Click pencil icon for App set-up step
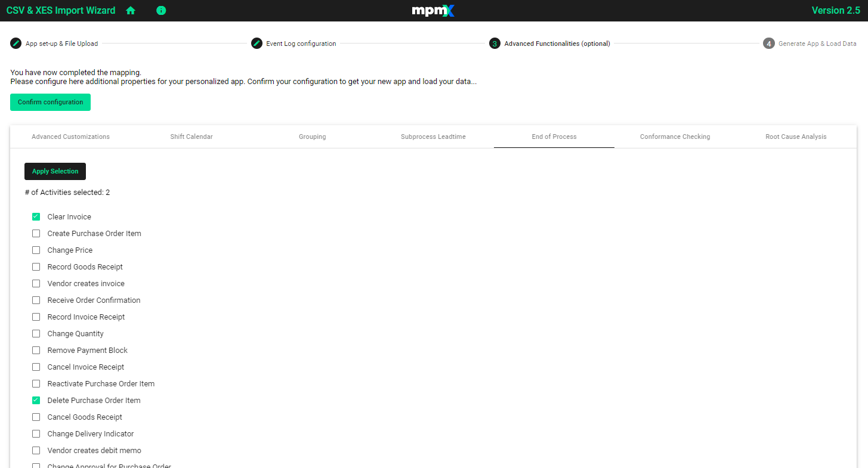Image resolution: width=868 pixels, height=468 pixels. [16, 44]
